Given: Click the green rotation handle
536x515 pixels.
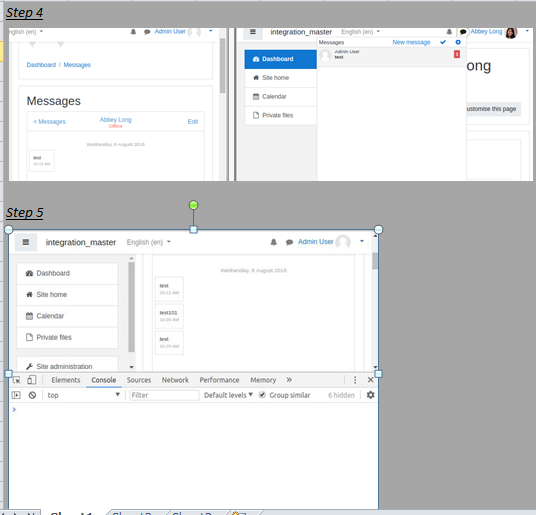Looking at the screenshot, I should pos(193,205).
